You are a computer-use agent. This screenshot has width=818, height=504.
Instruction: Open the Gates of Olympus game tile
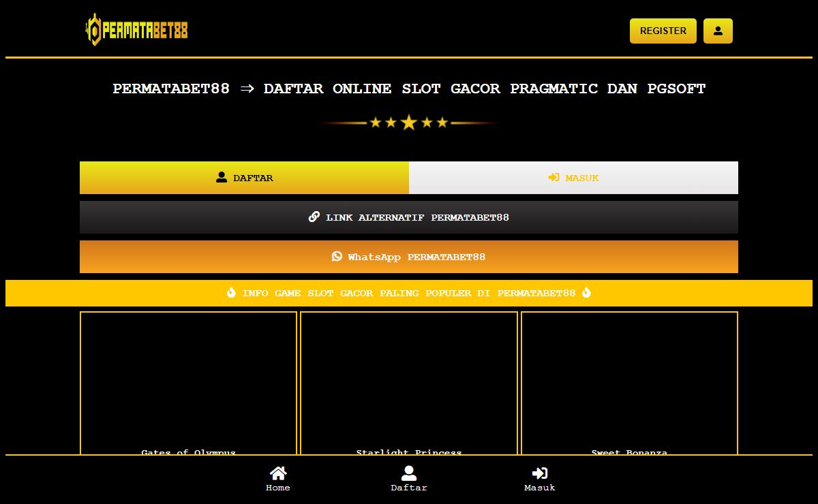(x=188, y=381)
